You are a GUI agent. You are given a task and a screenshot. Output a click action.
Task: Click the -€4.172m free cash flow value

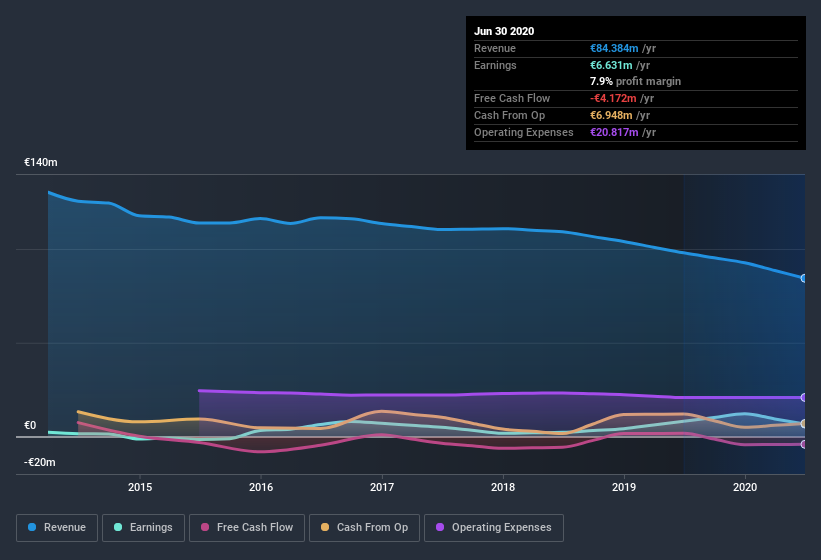pyautogui.click(x=613, y=98)
